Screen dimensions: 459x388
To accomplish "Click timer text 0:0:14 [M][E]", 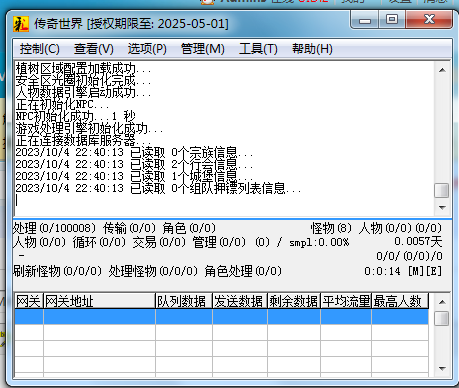I will 403,271.
